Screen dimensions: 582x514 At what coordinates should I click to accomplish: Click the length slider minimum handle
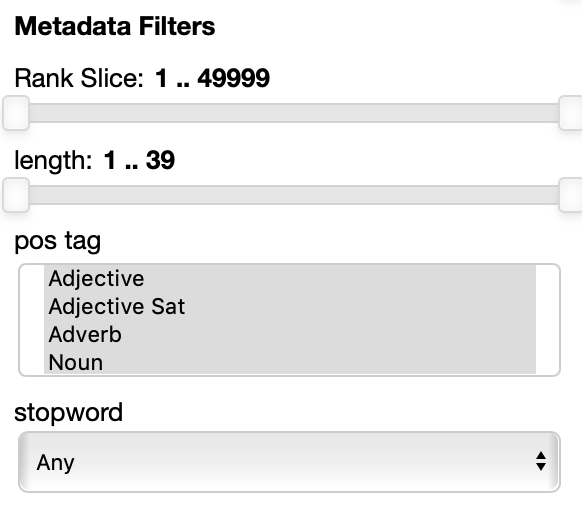16,195
